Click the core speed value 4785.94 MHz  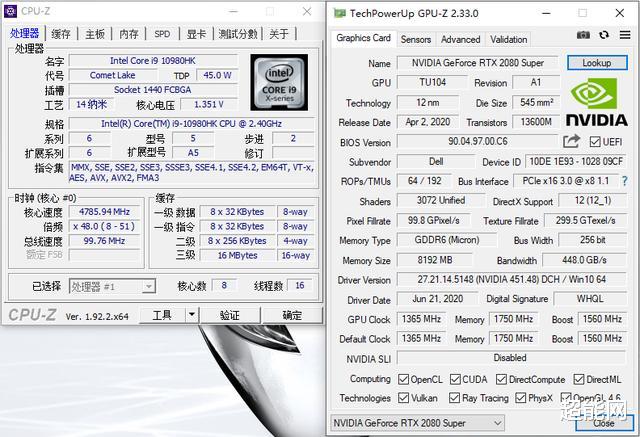(104, 212)
